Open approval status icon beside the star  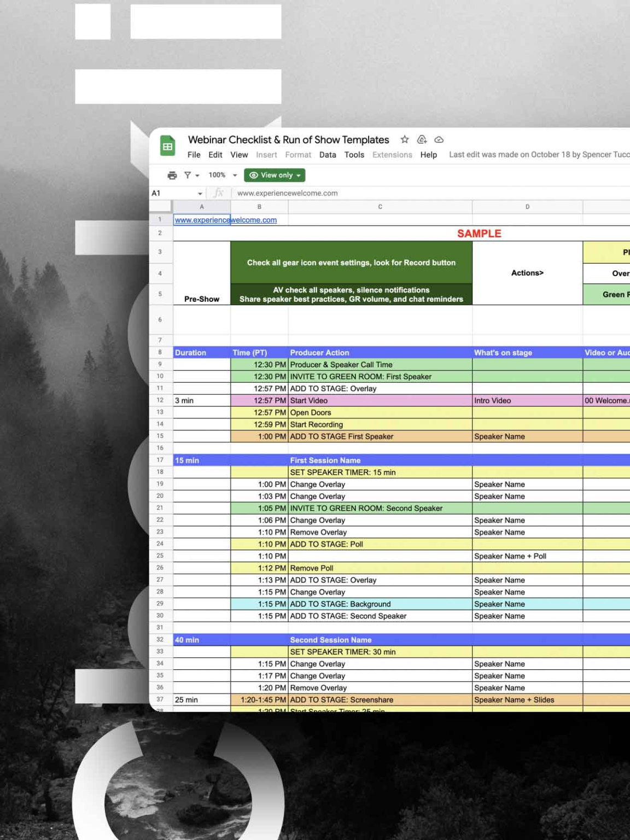422,139
